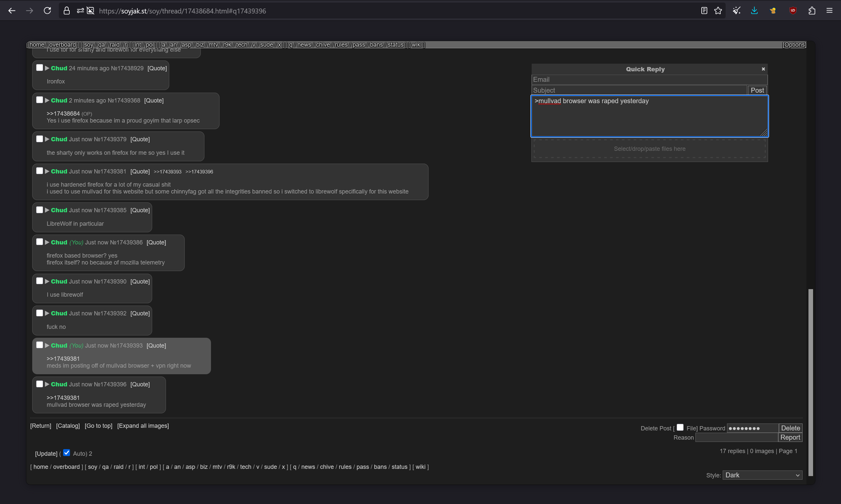Expand post menu arrow for №17439393
This screenshot has height=504, width=841.
coord(47,345)
